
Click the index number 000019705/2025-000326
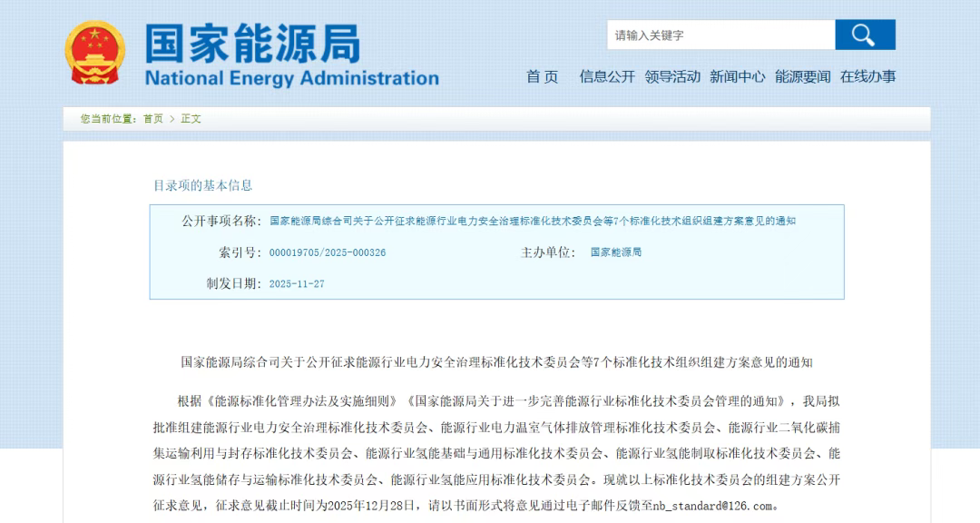coord(328,252)
